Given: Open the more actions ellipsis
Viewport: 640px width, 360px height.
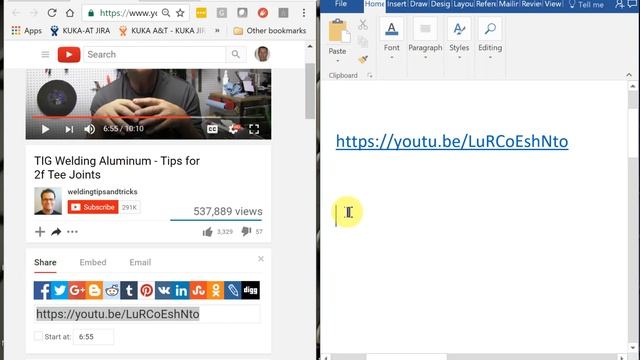Looking at the screenshot, I should tap(72, 232).
